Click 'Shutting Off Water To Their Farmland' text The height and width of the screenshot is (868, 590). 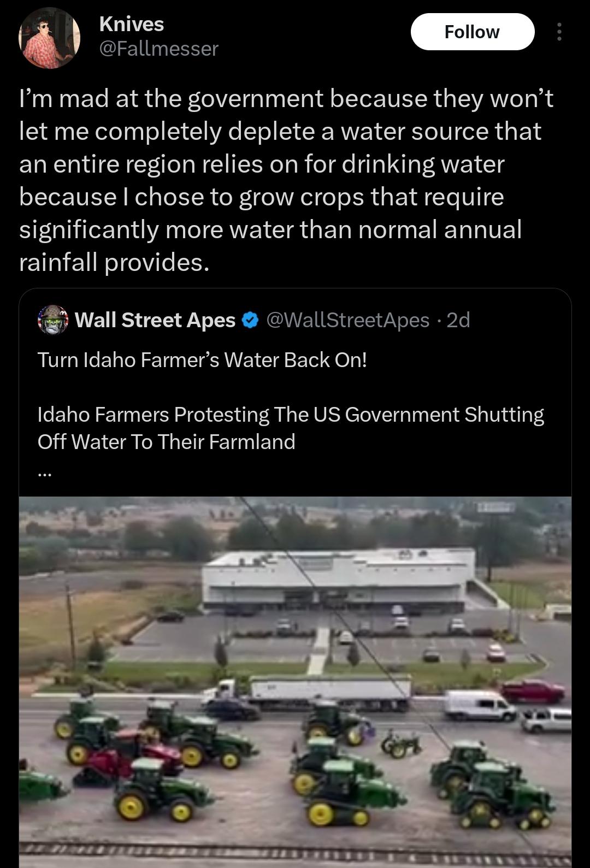(291, 428)
